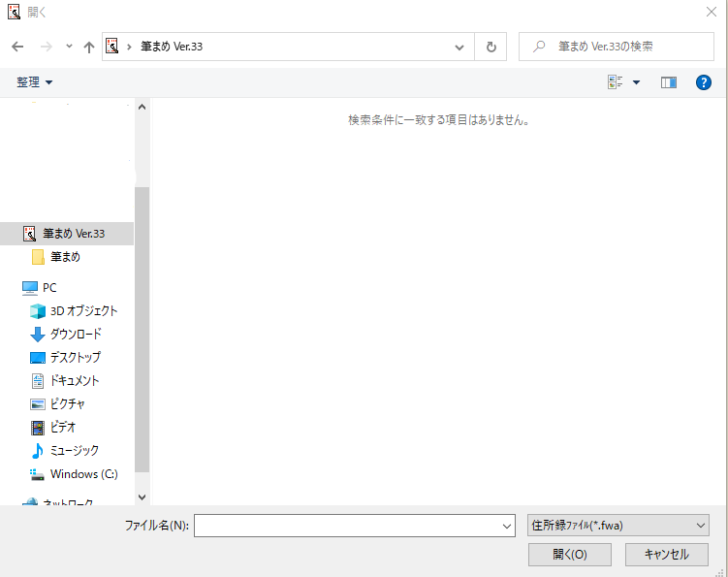Close the 開く dialog window

coord(711,12)
